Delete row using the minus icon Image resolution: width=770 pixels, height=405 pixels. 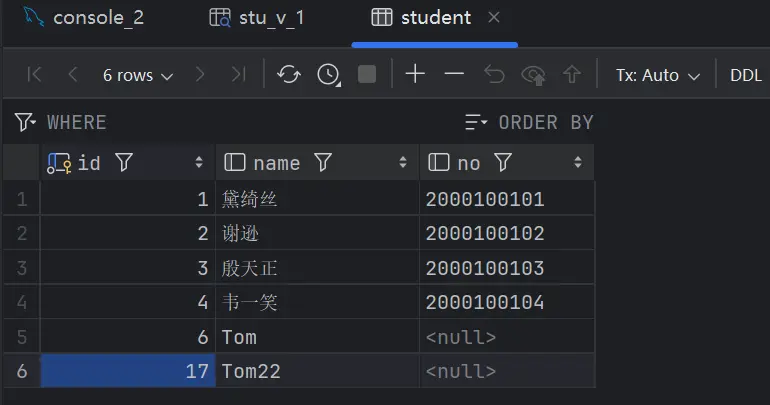click(454, 75)
